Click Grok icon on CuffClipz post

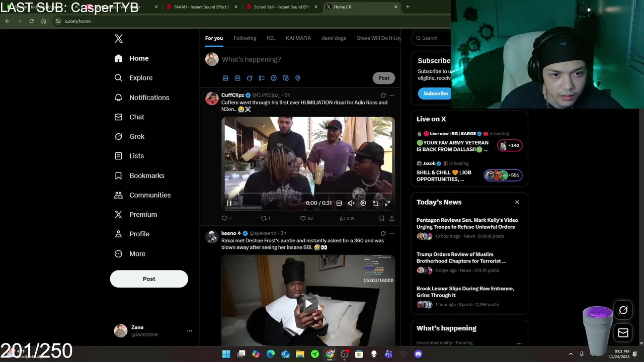click(x=383, y=95)
